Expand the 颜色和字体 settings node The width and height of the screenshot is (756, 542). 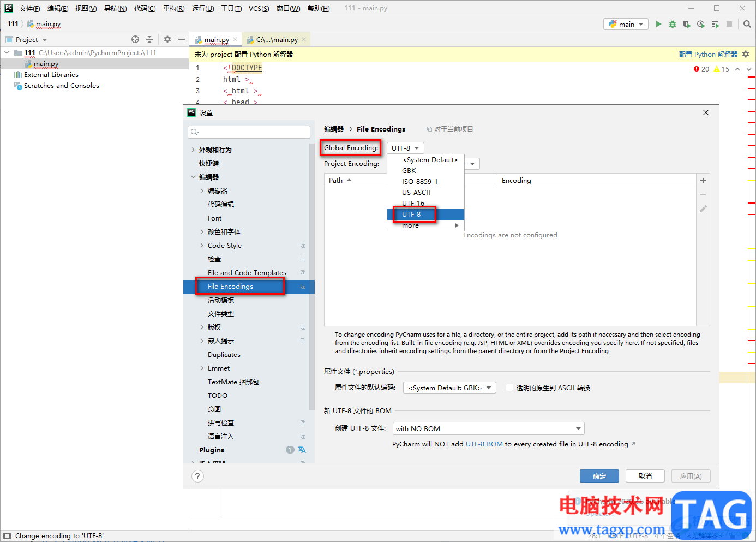tap(202, 232)
